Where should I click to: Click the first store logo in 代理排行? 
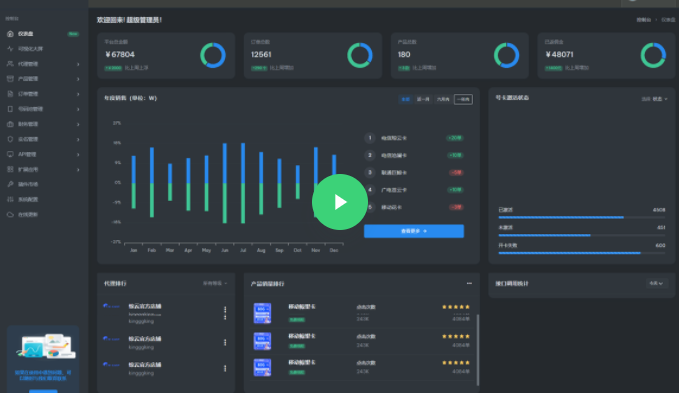[111, 306]
